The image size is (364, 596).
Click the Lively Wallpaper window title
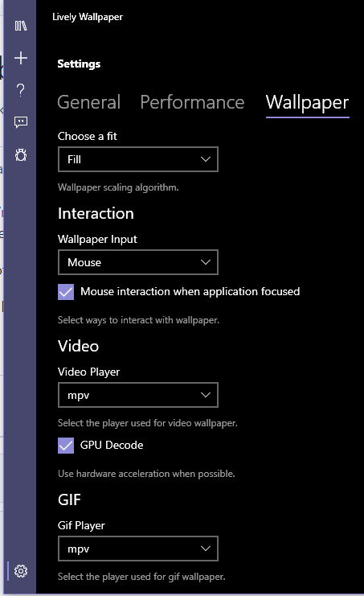click(x=88, y=17)
